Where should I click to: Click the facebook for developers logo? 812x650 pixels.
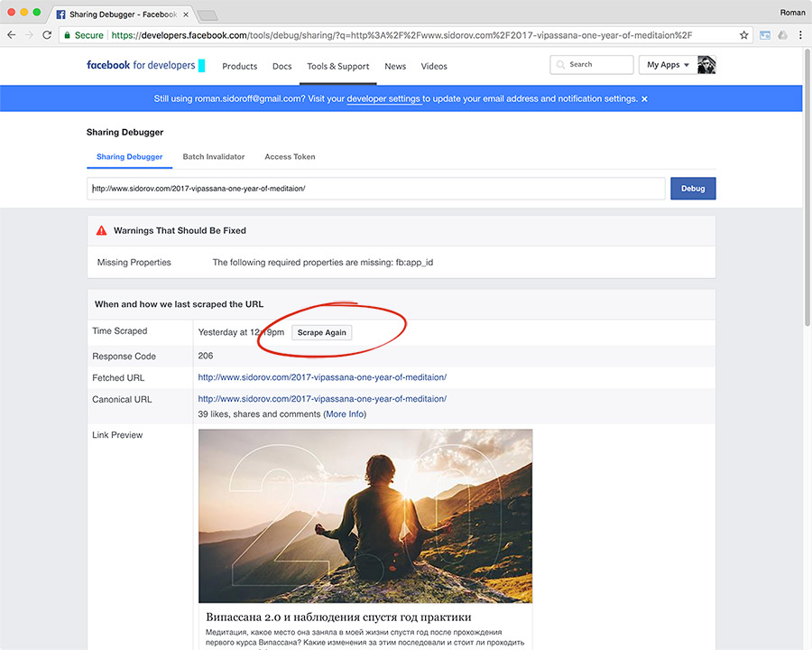(145, 65)
